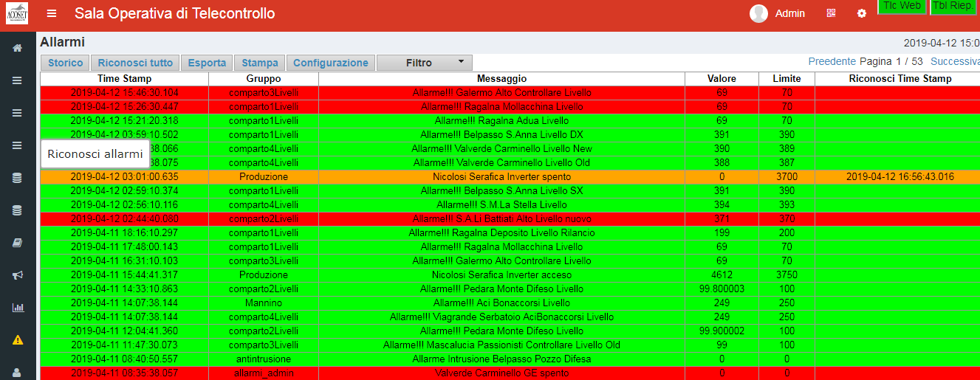980x380 pixels.
Task: Click the allarmi_admin group cell
Action: point(264,373)
